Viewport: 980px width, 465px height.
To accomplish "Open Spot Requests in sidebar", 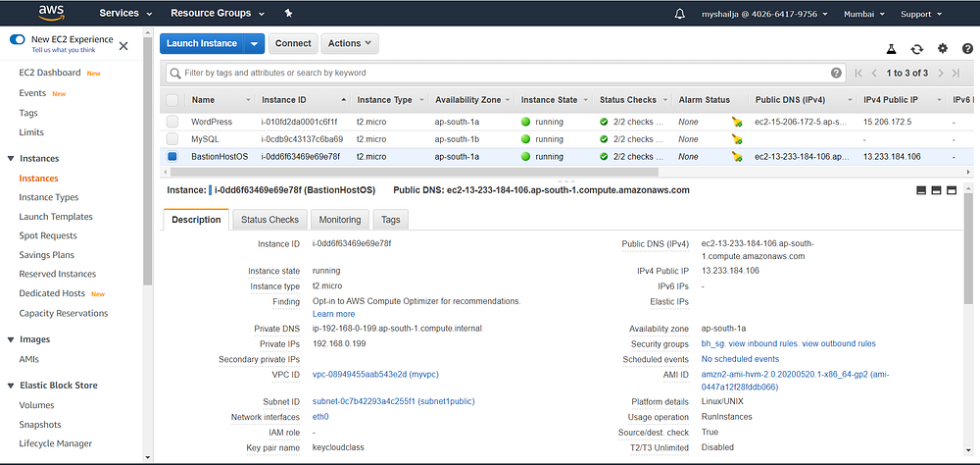I will [48, 235].
